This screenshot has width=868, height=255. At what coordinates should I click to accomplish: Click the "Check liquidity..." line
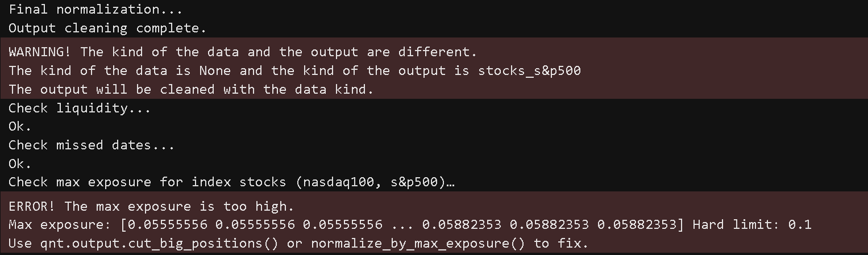80,108
